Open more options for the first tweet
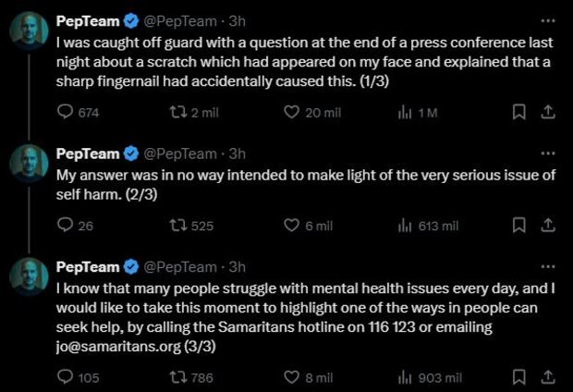Viewport: 573px width, 392px height. [547, 19]
